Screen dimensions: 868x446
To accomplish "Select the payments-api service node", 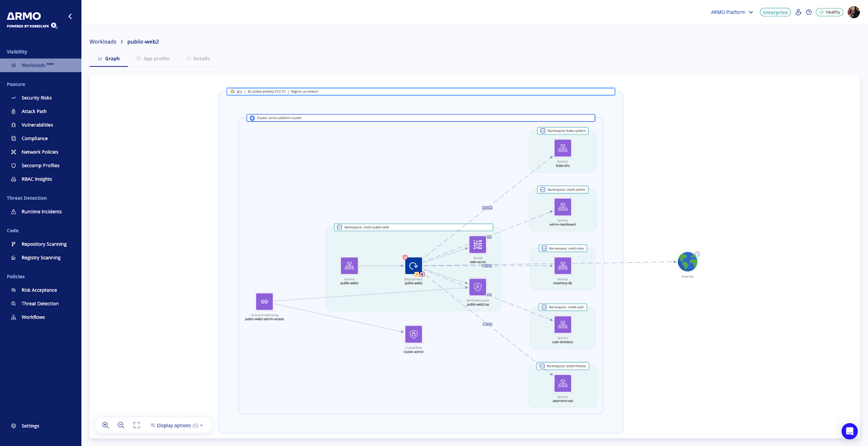I will click(563, 383).
